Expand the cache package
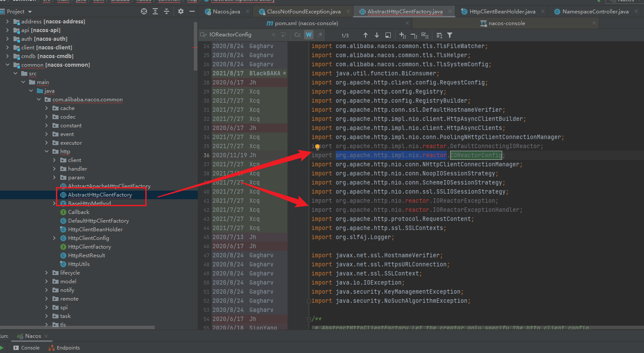 (46, 108)
